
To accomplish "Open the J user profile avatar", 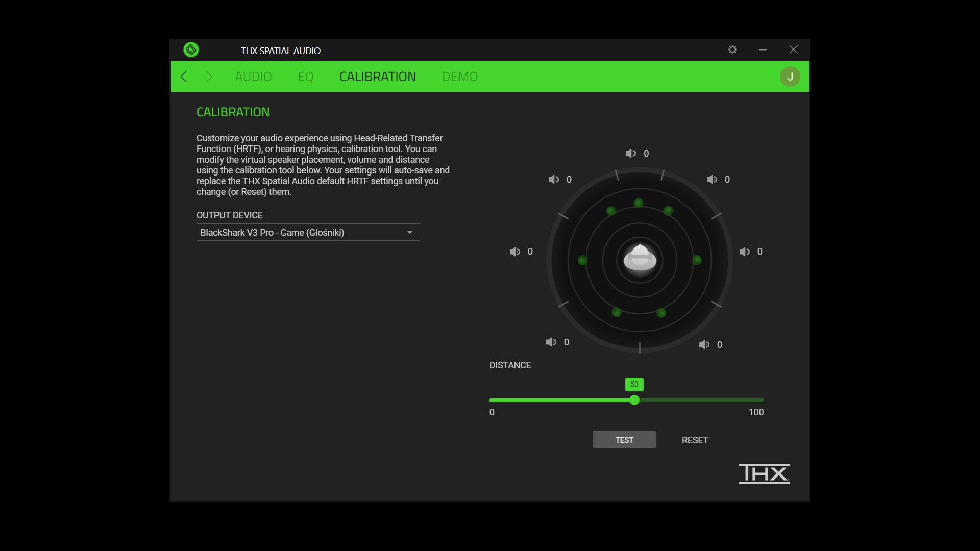I will pyautogui.click(x=790, y=77).
